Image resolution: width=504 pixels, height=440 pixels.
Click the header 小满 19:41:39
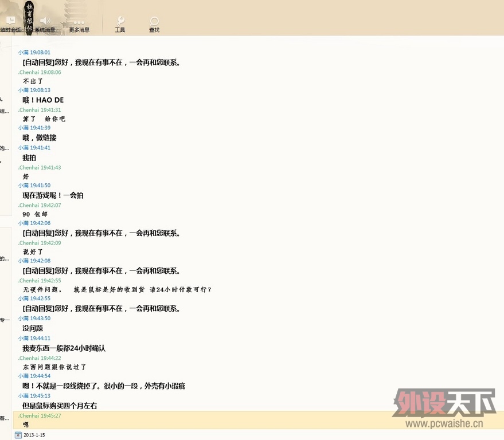click(x=34, y=128)
